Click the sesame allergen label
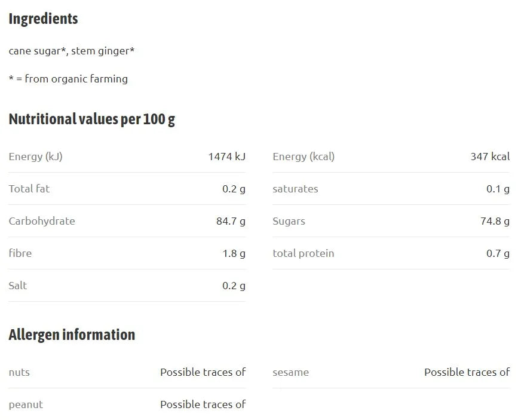 tap(291, 373)
